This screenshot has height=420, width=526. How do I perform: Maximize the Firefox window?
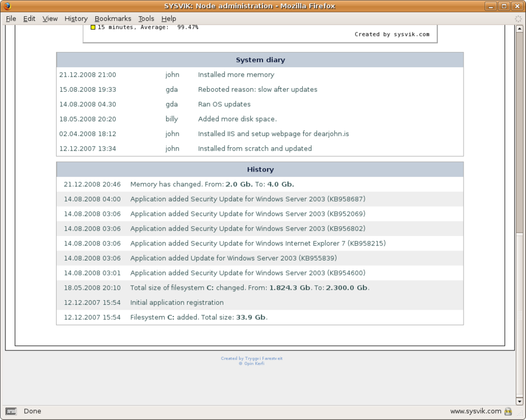coord(504,6)
